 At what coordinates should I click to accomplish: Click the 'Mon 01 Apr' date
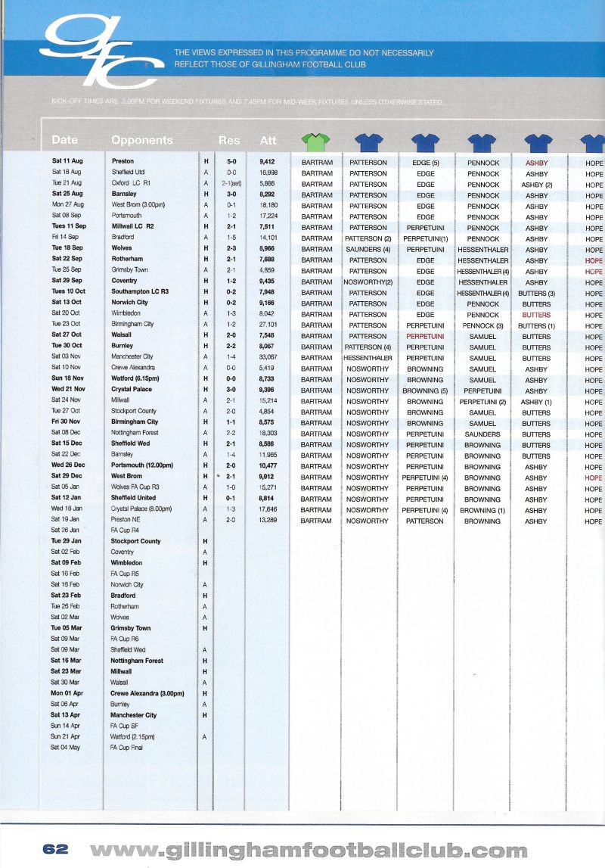66,693
